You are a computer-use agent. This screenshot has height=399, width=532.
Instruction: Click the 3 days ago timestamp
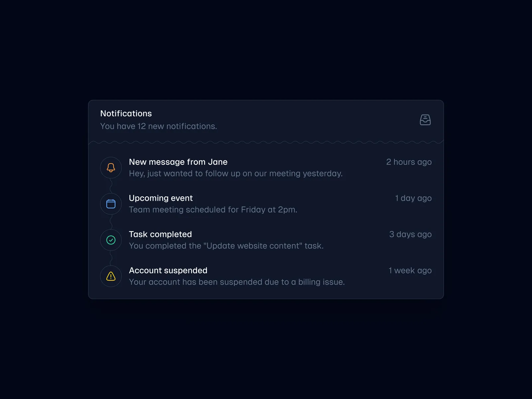pyautogui.click(x=410, y=234)
